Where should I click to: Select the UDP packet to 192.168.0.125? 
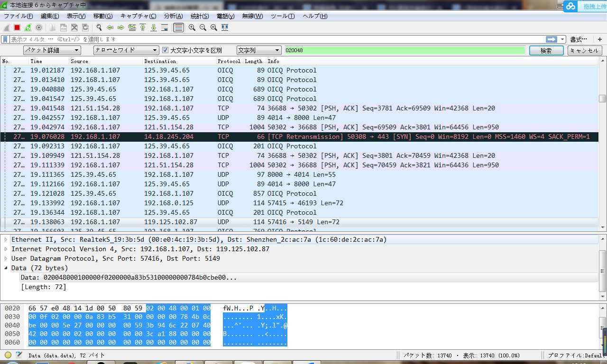(x=300, y=203)
